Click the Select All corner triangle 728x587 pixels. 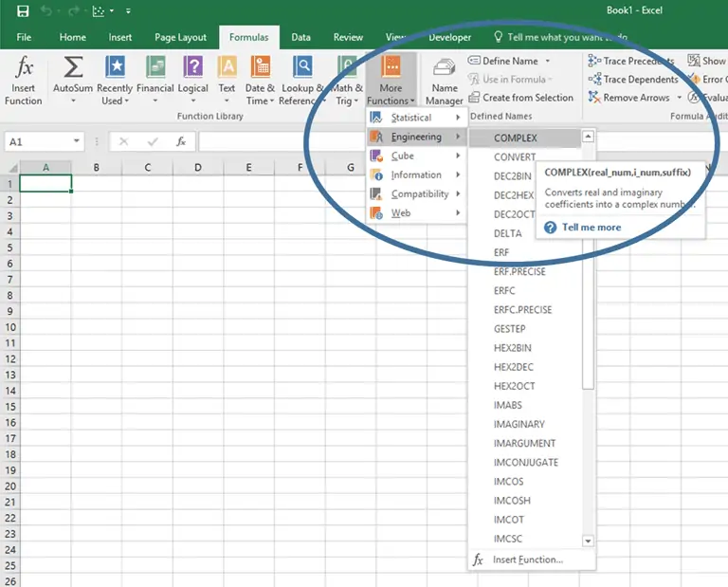click(12, 168)
